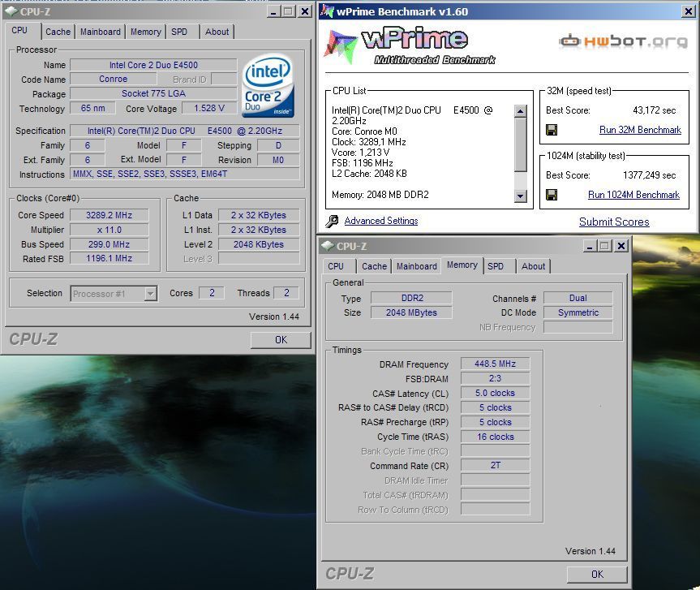Screen dimensions: 700x590
Task: Open About tab in top-left CPU-Z window
Action: [217, 32]
